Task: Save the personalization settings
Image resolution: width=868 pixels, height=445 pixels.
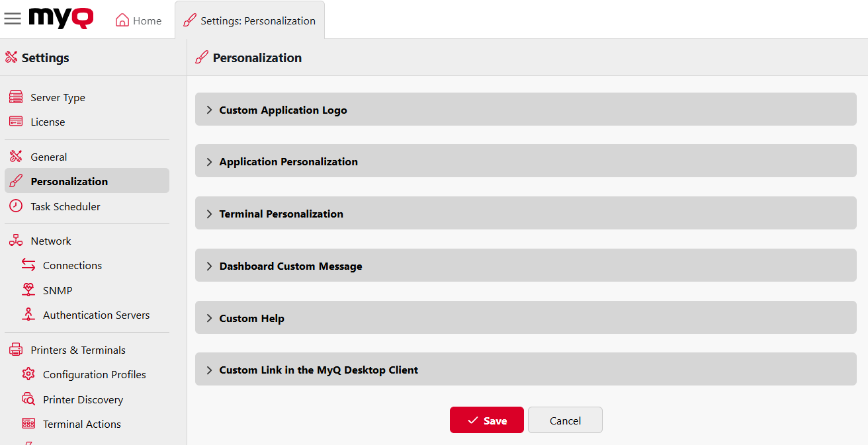Action: (486, 420)
